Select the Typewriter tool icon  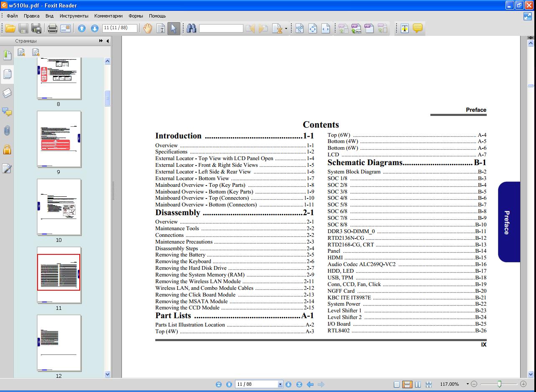coord(405,28)
